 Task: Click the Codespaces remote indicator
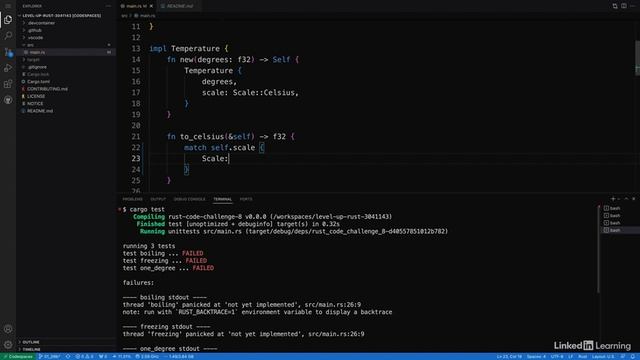pos(18,356)
